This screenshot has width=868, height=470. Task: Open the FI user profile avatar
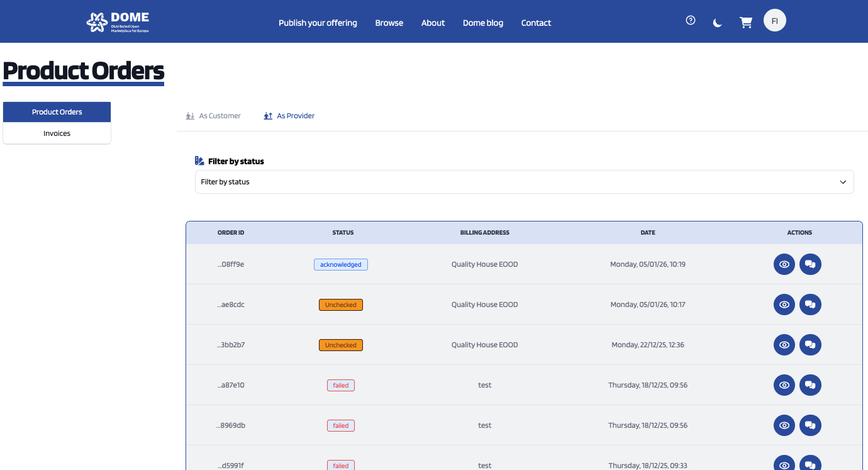pos(774,21)
